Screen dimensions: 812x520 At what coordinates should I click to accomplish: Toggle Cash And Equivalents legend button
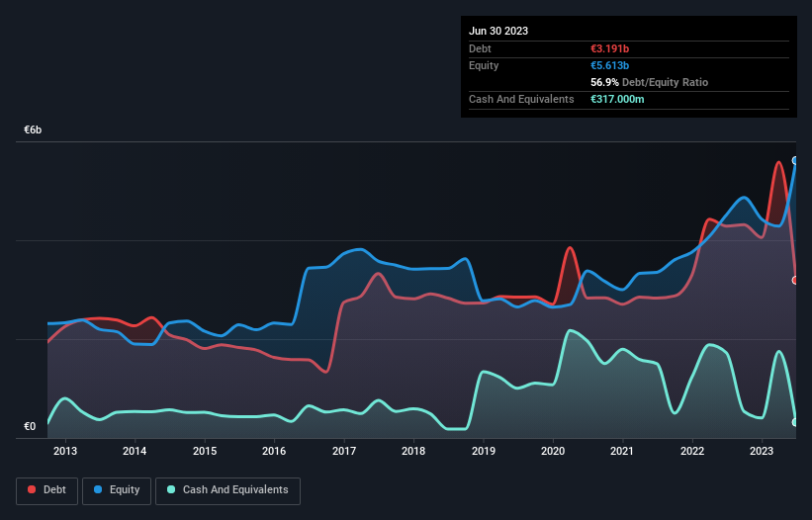point(227,490)
